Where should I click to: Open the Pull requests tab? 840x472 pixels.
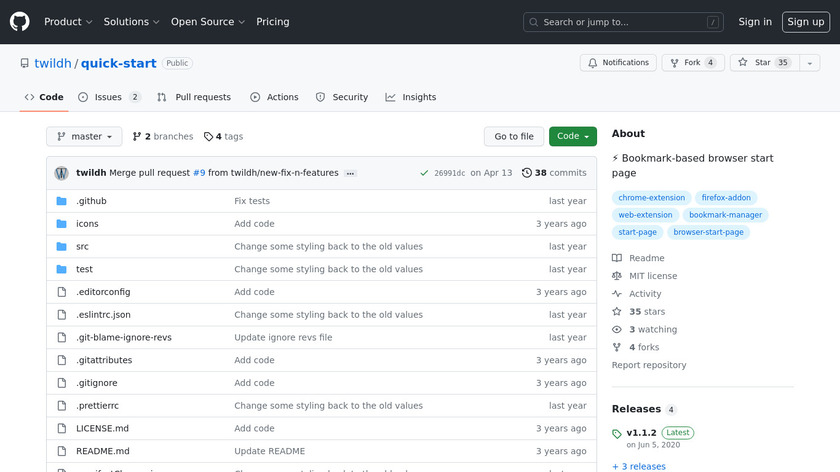pos(194,97)
